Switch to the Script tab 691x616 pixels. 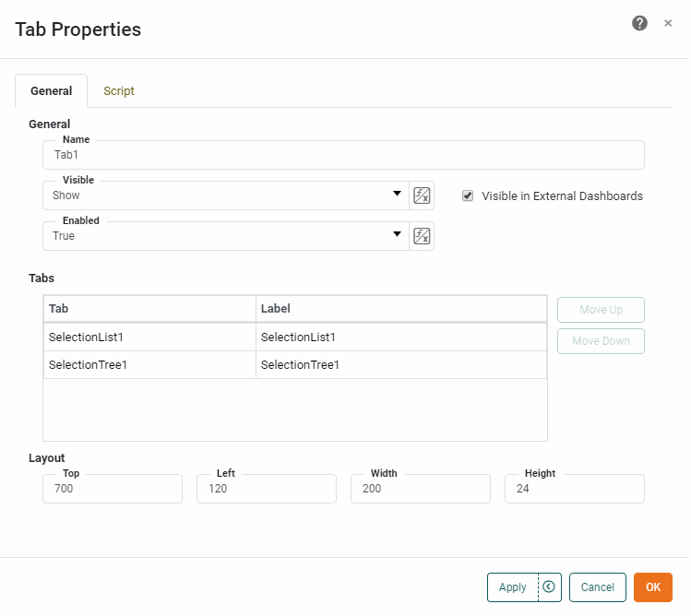coord(118,90)
